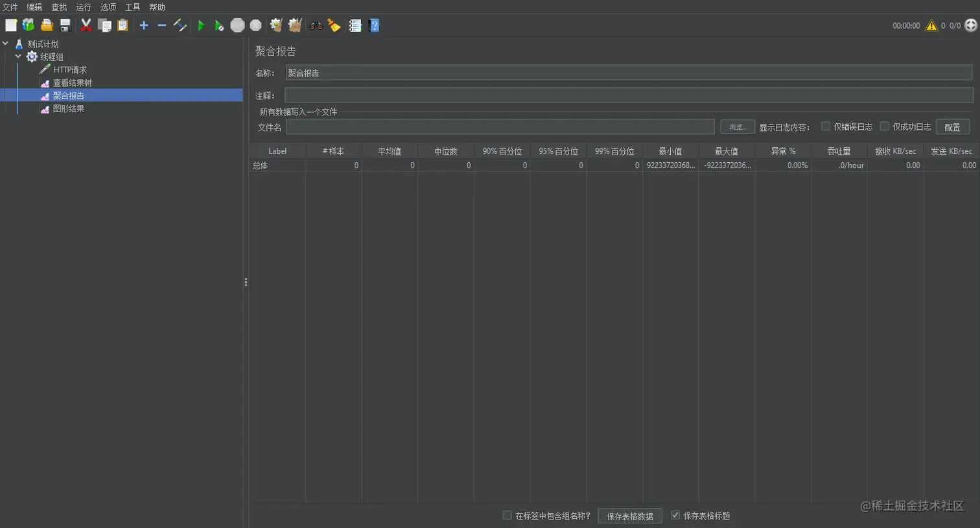Expand all with the plus icon
Viewport: 980px width, 528px height.
pyautogui.click(x=144, y=25)
